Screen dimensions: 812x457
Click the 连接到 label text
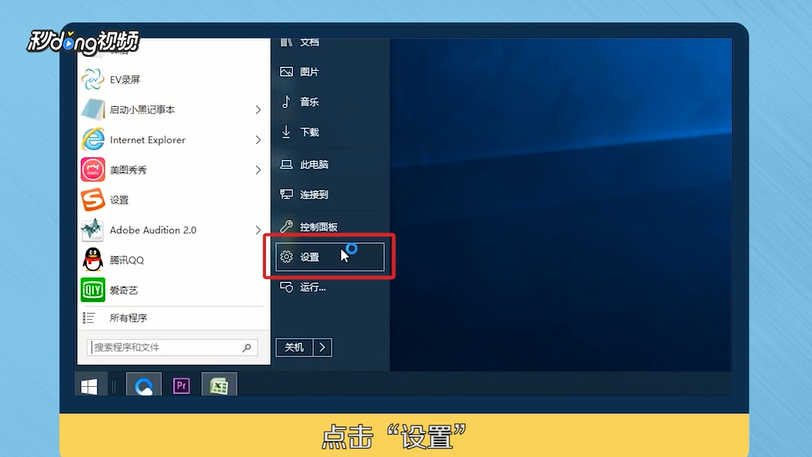pyautogui.click(x=314, y=194)
